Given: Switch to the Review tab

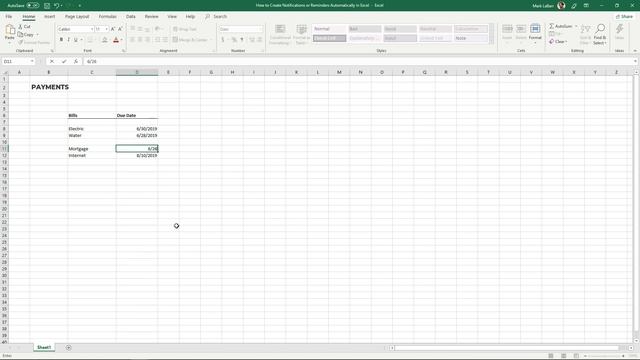Looking at the screenshot, I should (x=151, y=16).
